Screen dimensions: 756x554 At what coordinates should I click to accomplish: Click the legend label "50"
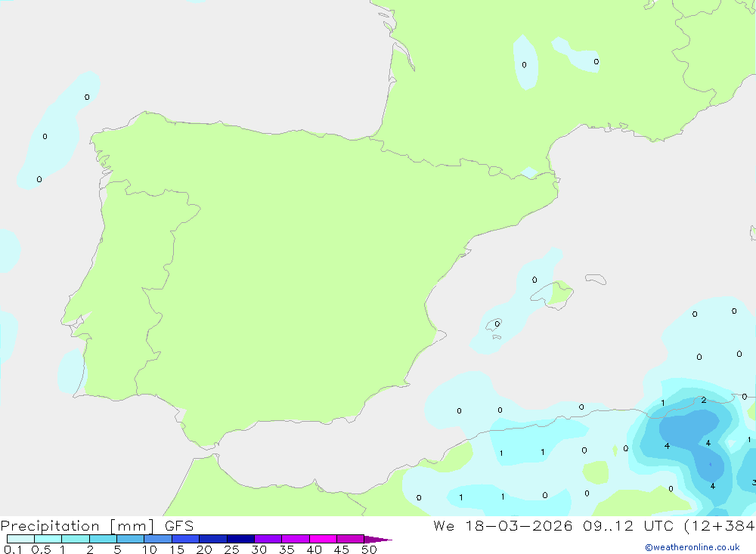370,549
